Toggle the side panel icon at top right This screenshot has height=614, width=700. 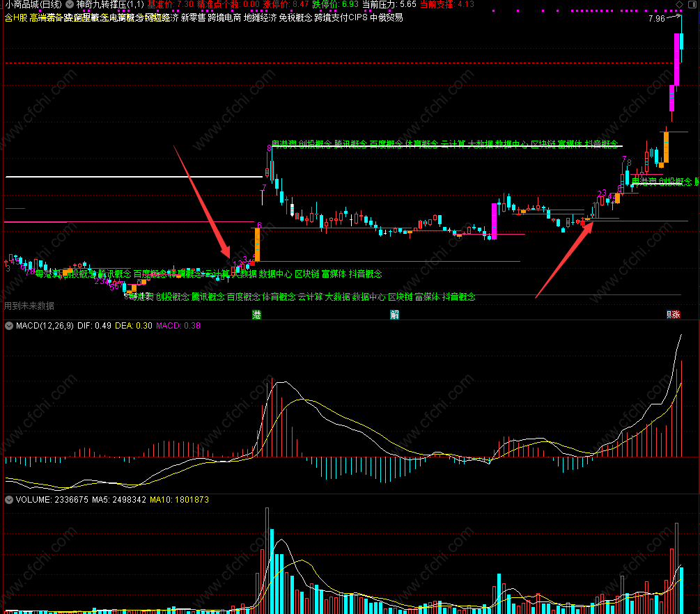click(x=693, y=4)
